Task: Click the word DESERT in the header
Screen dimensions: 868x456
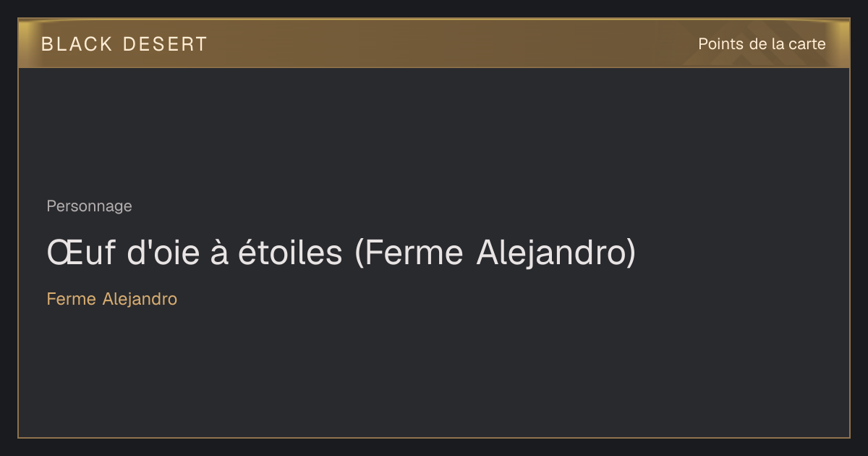Action: click(x=166, y=44)
